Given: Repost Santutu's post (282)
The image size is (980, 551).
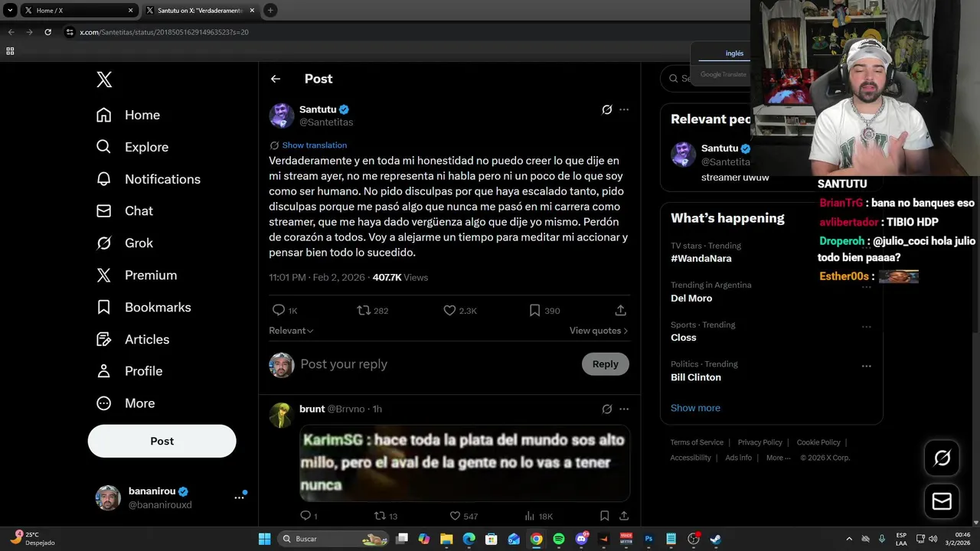Looking at the screenshot, I should pos(373,310).
